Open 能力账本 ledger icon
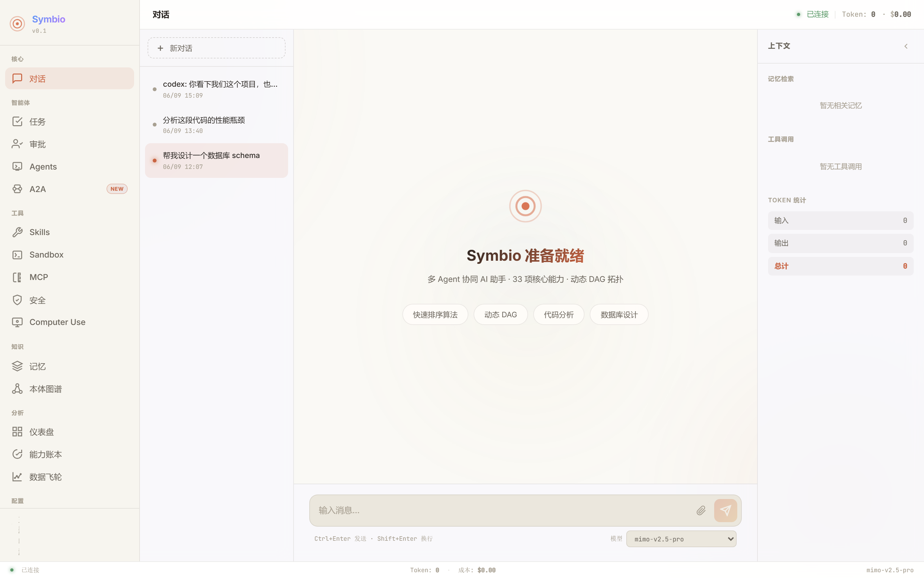 [x=17, y=454]
